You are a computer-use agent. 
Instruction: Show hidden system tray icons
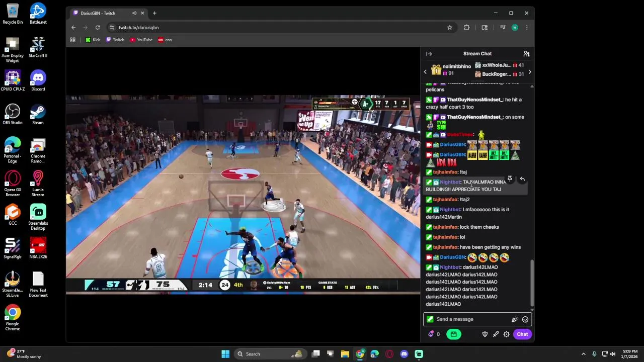pos(584,354)
